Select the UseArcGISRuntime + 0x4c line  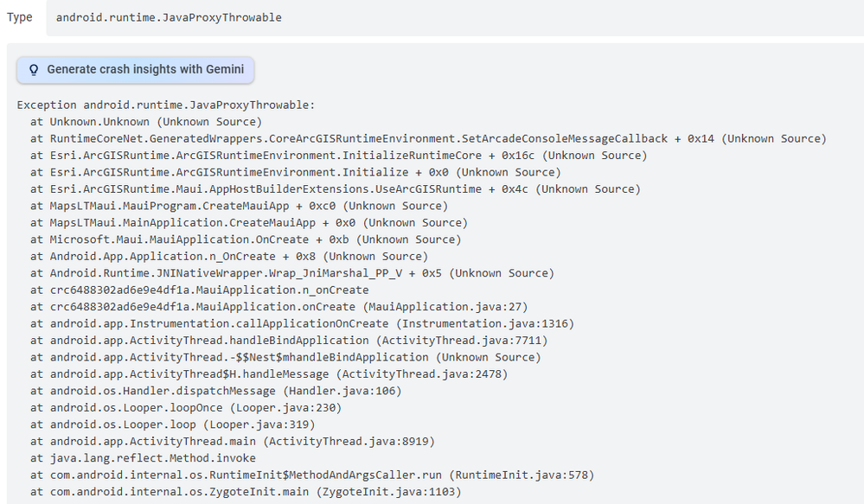335,189
